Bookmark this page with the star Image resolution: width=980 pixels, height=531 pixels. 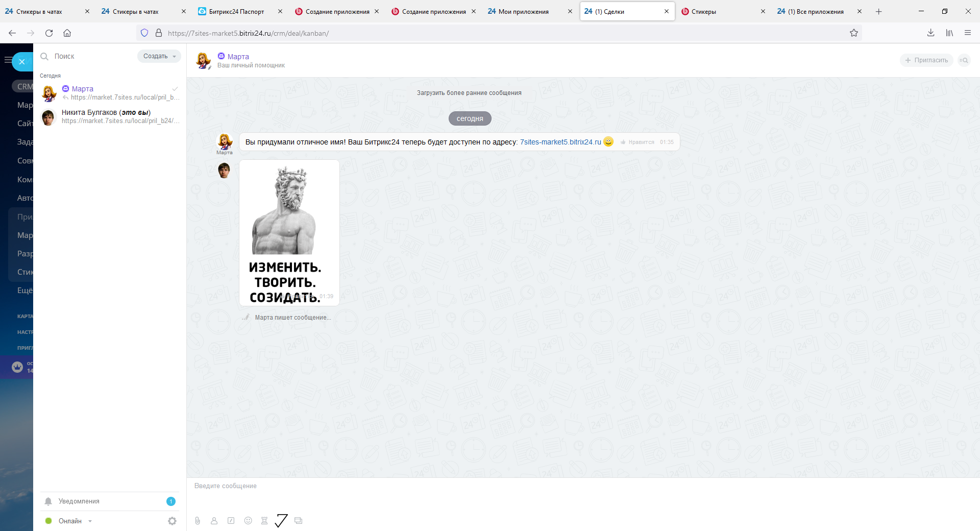(x=854, y=33)
